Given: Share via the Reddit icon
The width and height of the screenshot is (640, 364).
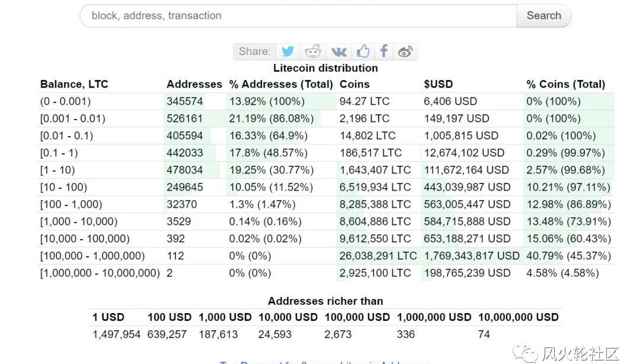Looking at the screenshot, I should pyautogui.click(x=313, y=51).
